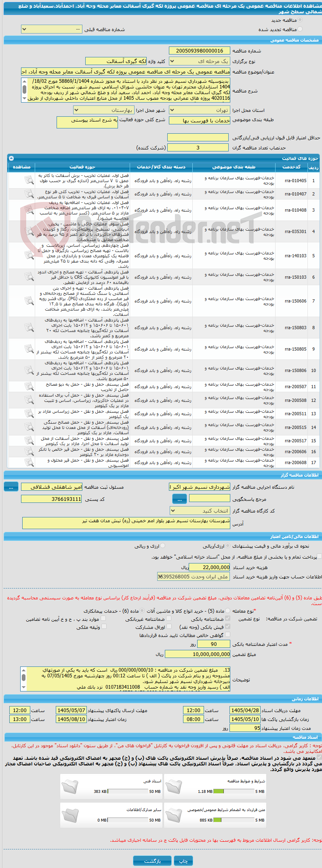Click متن قرارداد size progress bar

[x=233, y=820]
